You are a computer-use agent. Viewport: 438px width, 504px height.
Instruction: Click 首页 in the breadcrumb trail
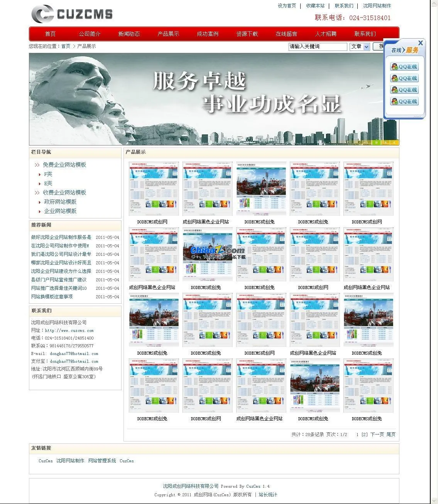(x=66, y=46)
